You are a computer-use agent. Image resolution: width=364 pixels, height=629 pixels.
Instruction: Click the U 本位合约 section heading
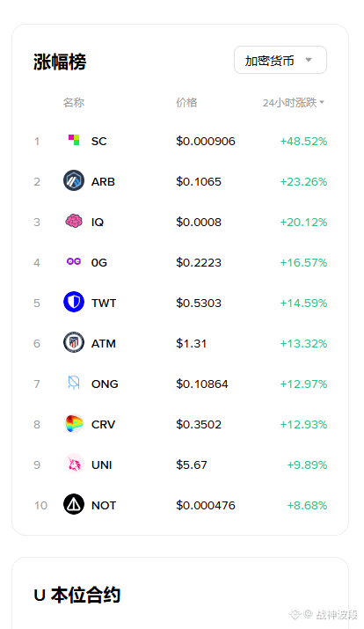77,595
